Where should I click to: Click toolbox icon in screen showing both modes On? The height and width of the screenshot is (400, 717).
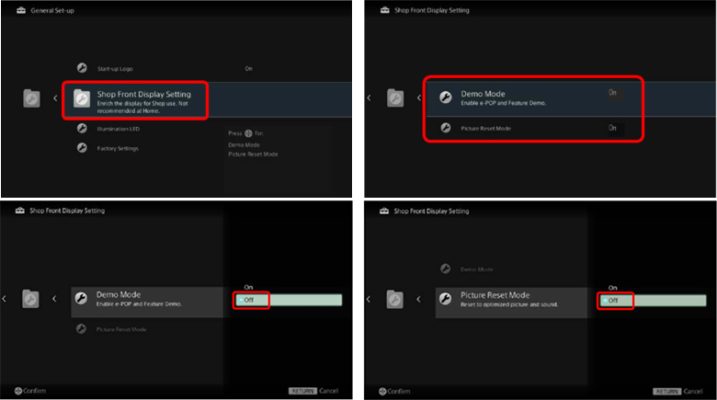[385, 10]
